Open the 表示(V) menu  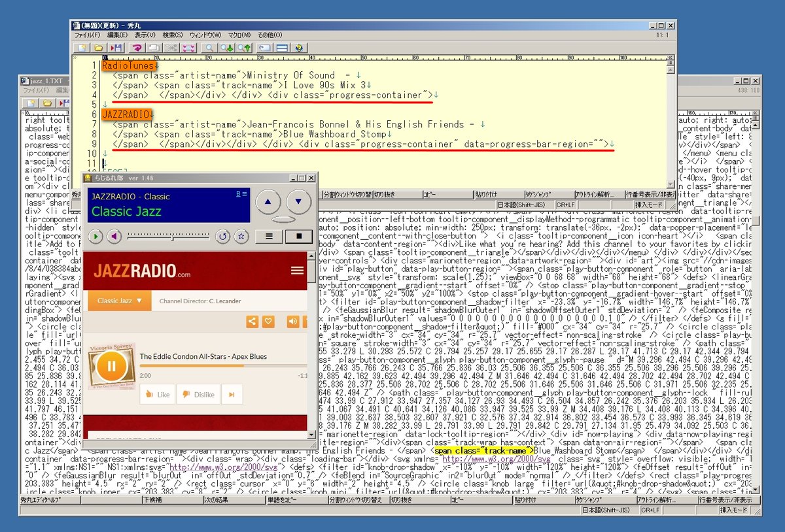point(145,35)
